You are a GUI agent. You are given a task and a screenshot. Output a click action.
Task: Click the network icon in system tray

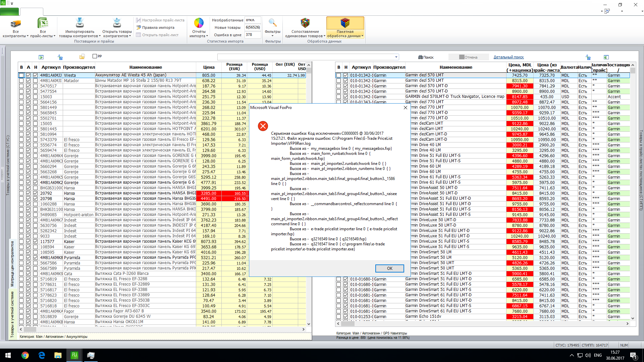(580, 355)
